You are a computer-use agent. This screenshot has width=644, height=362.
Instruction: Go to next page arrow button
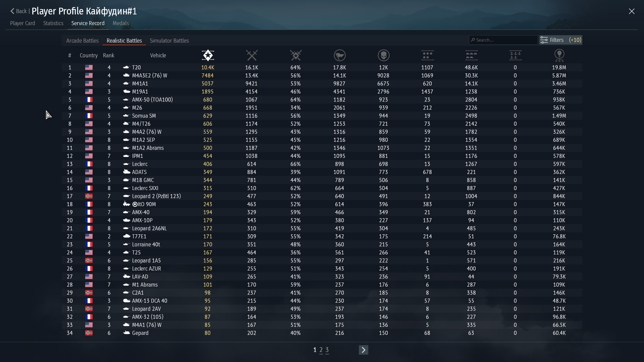[x=364, y=350]
